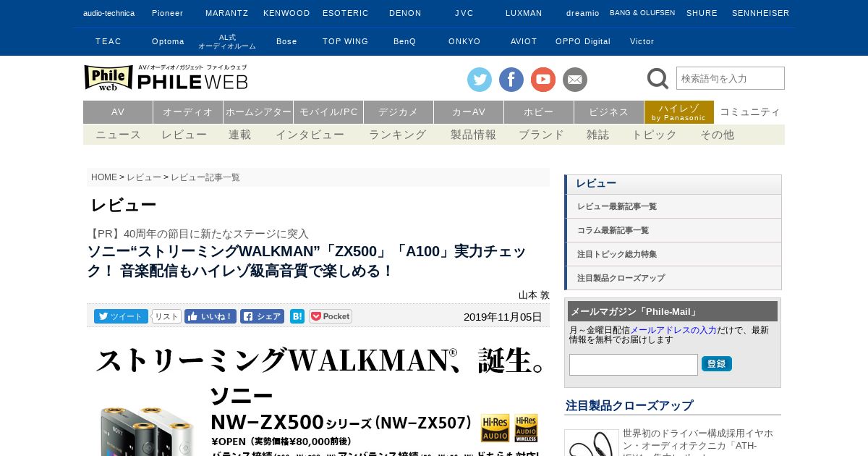This screenshot has width=868, height=456.
Task: Open the ホビー navigation tab
Action: [539, 112]
